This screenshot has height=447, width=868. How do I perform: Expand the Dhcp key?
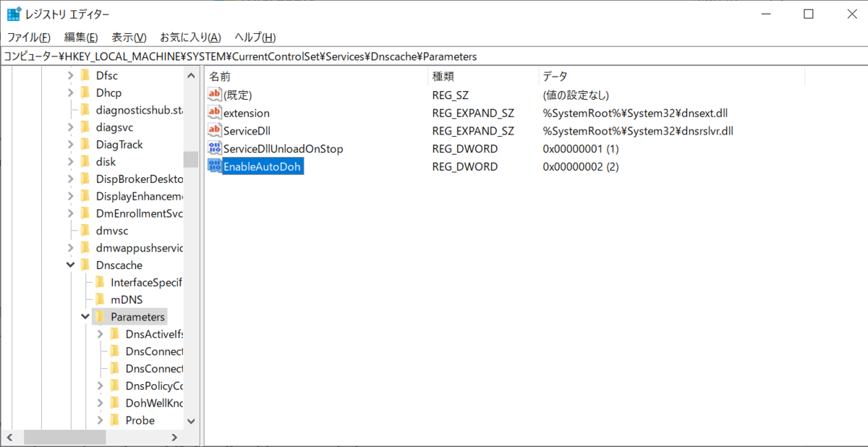pos(70,93)
